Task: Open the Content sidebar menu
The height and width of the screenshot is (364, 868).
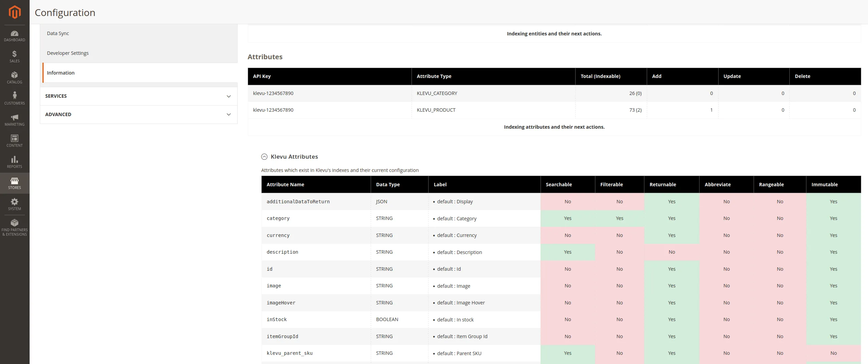Action: [15, 141]
